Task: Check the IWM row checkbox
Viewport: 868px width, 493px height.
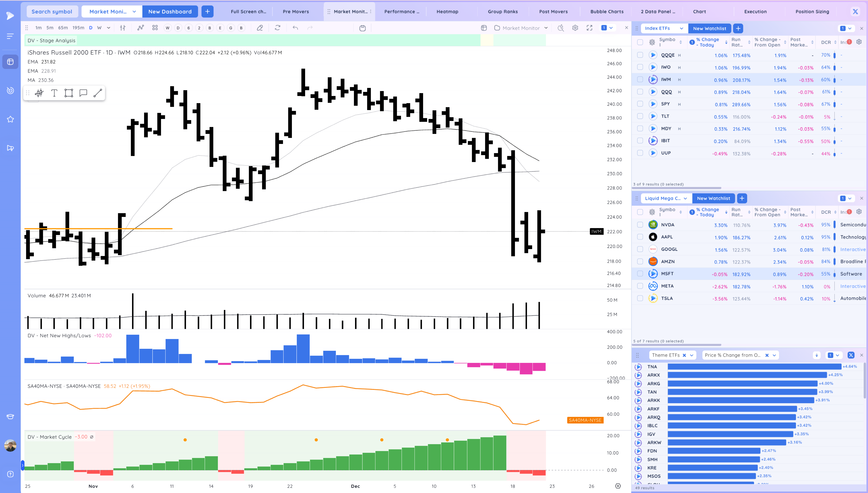Action: click(x=640, y=79)
